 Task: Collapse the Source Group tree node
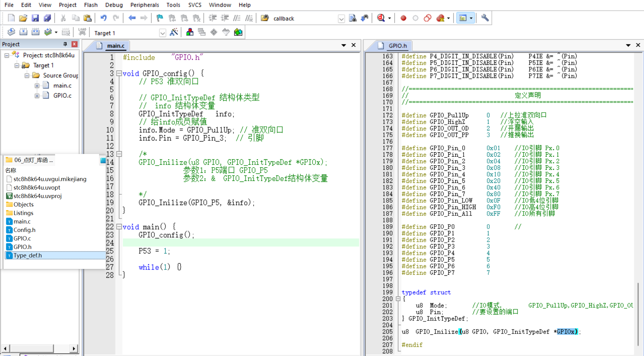click(27, 75)
